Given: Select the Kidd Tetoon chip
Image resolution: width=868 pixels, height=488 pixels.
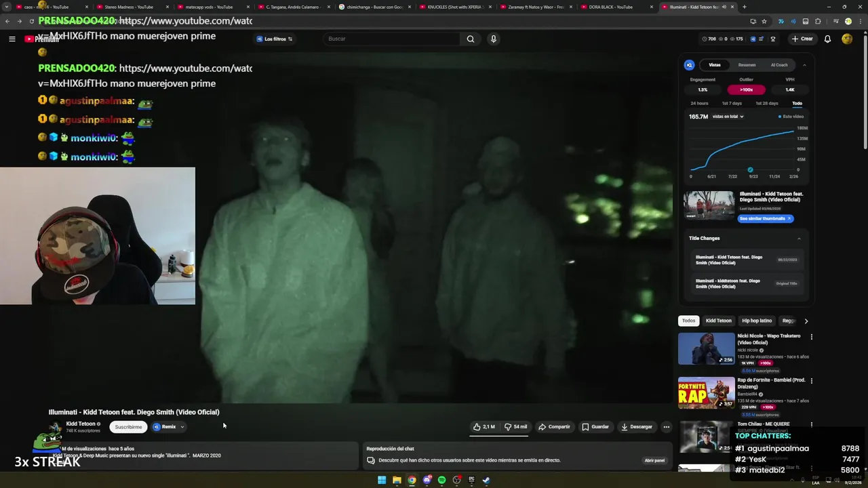Looking at the screenshot, I should tap(718, 321).
